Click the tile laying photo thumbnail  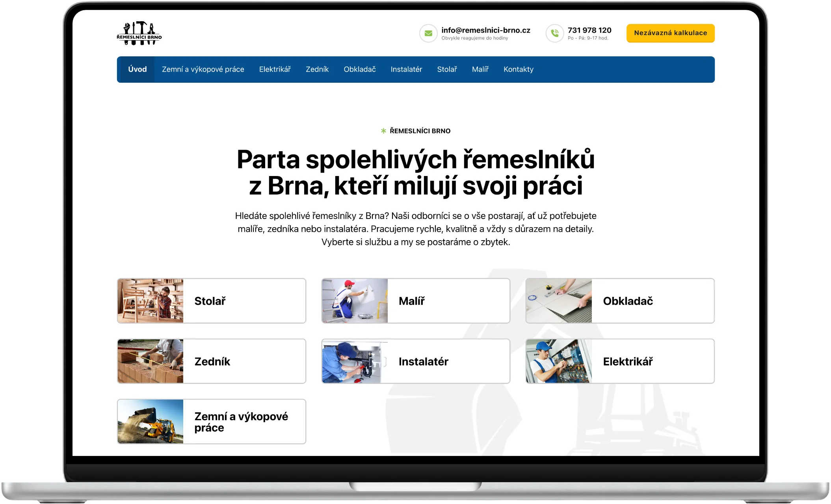tap(559, 301)
